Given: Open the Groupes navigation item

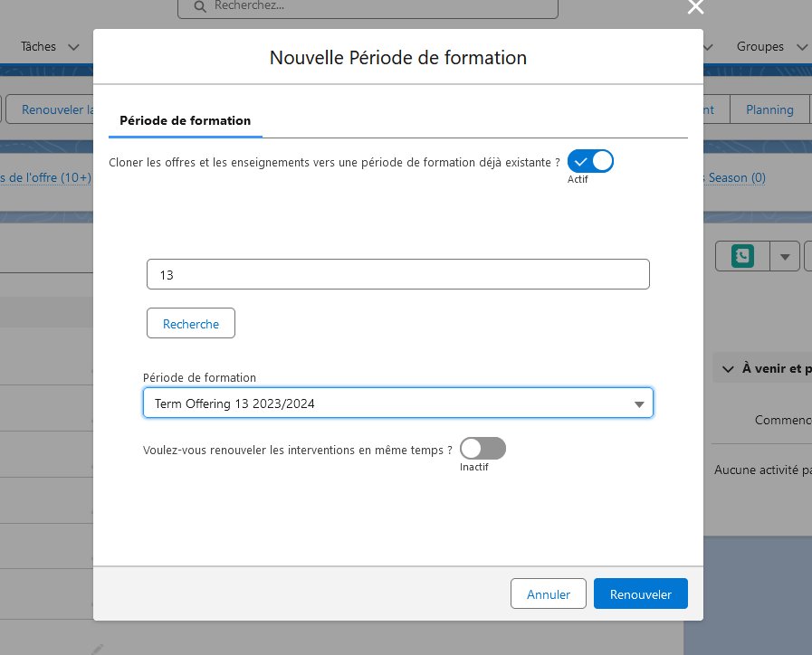Looking at the screenshot, I should coord(760,46).
